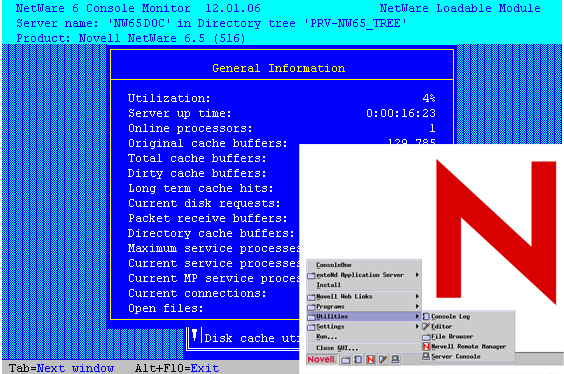Open File Browser from the Utilities submenu
Image resolution: width=564 pixels, height=374 pixels.
click(468, 337)
